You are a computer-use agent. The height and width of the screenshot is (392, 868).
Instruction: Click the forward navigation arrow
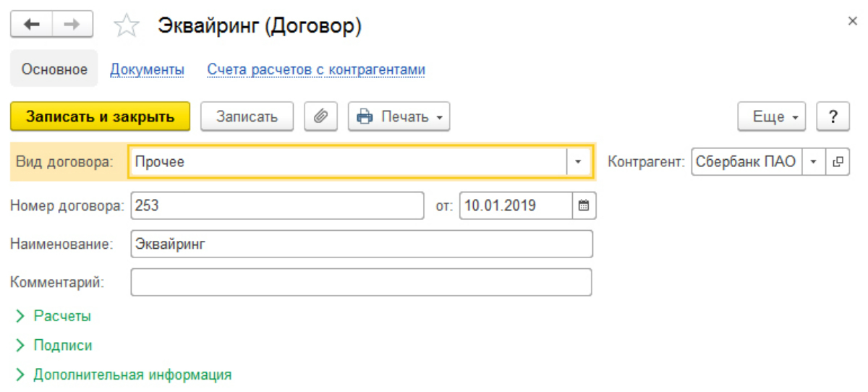click(72, 25)
